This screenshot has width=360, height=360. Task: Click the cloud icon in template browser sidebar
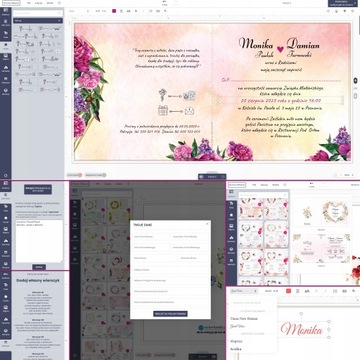click(x=231, y=239)
